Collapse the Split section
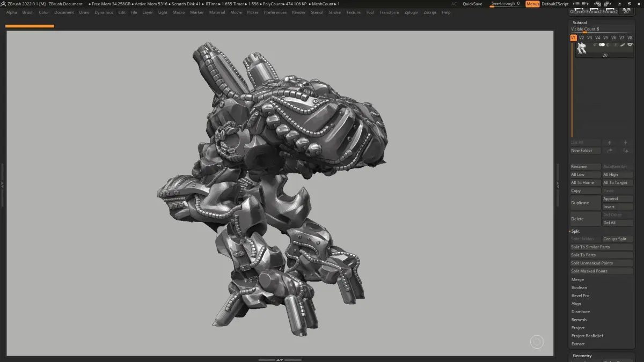The height and width of the screenshot is (362, 644). point(575,231)
